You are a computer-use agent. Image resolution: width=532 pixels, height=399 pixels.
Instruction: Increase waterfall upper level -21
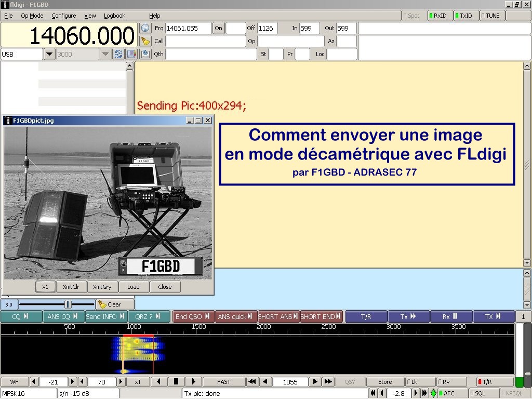(72, 382)
